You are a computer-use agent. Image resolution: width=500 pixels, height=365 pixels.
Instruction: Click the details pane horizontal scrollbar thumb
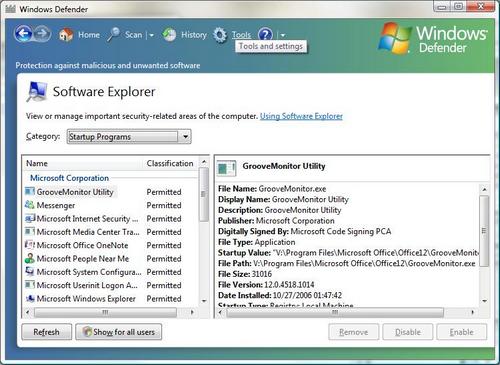[335, 312]
